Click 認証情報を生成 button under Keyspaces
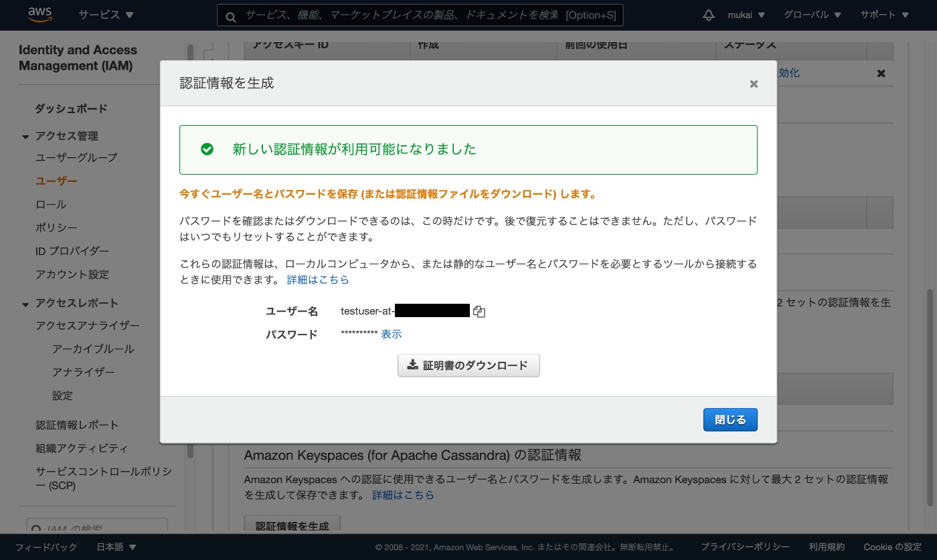 [292, 525]
